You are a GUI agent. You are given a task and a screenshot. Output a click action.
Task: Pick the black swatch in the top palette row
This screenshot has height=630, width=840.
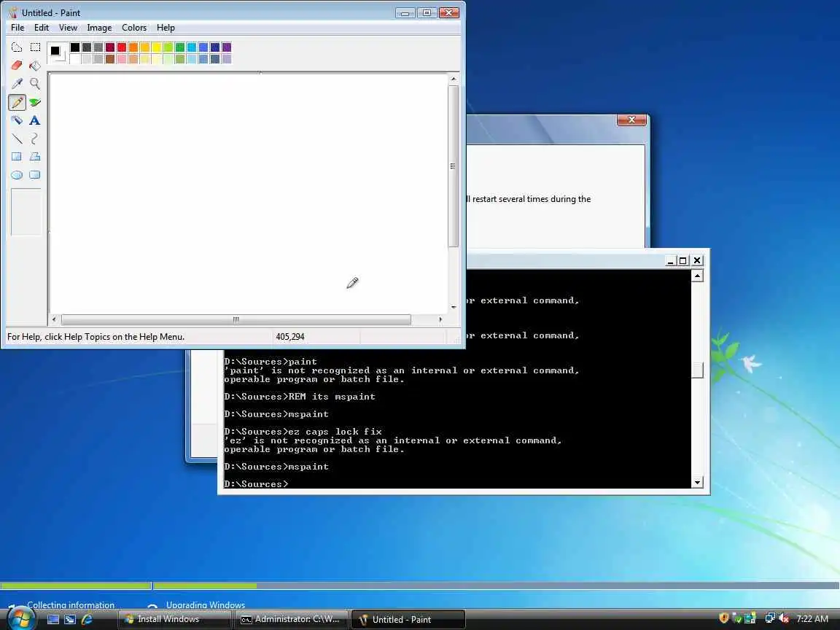(x=75, y=47)
